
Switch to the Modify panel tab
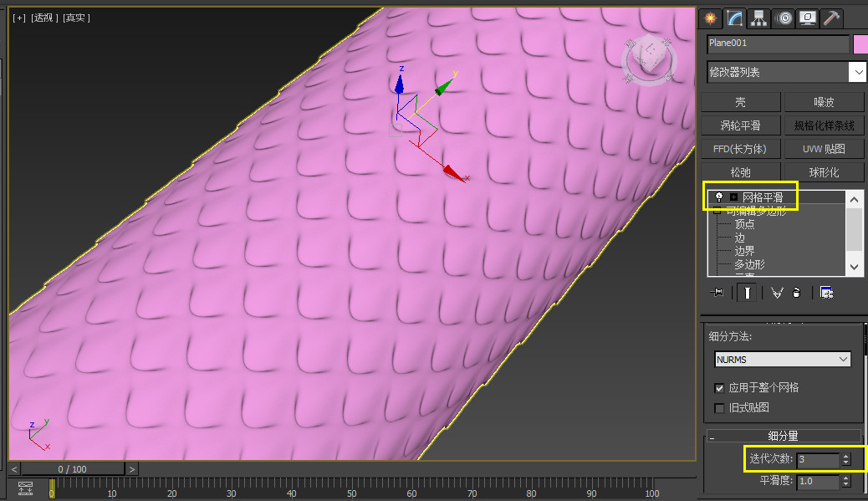point(734,18)
